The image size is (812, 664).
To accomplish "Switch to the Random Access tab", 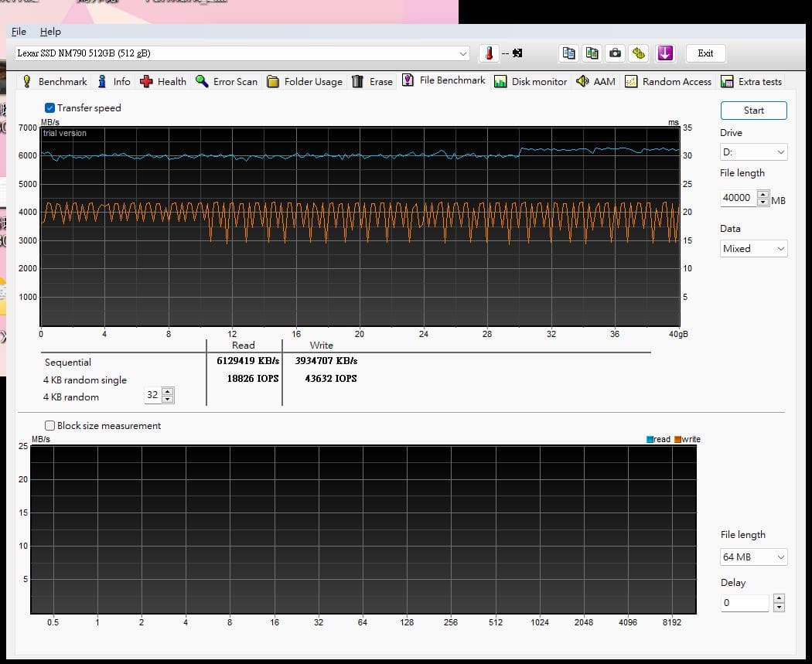I will click(668, 81).
